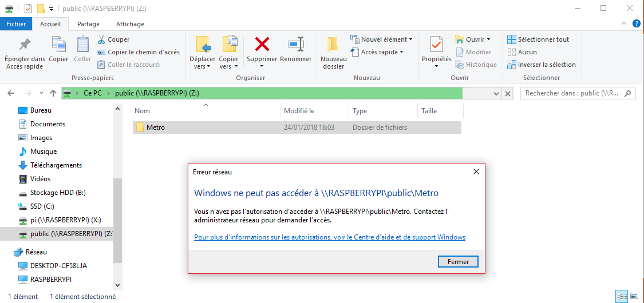Click the Renommer icon

point(296,44)
